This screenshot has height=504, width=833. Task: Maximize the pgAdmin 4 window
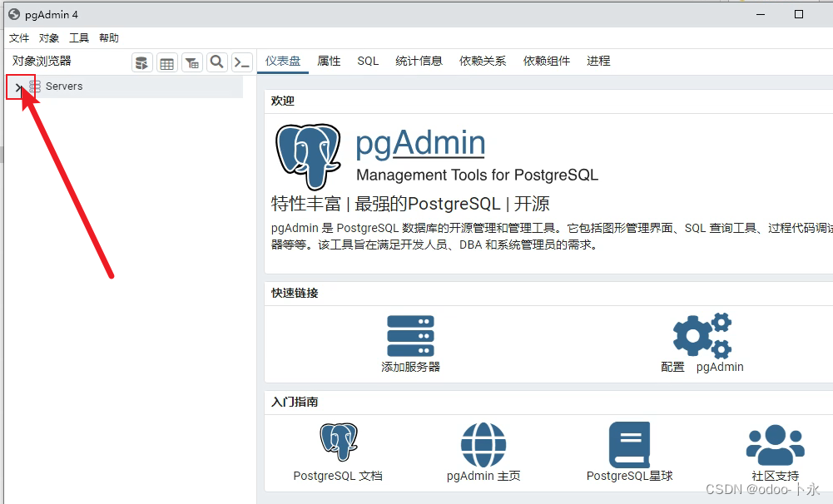pos(799,14)
